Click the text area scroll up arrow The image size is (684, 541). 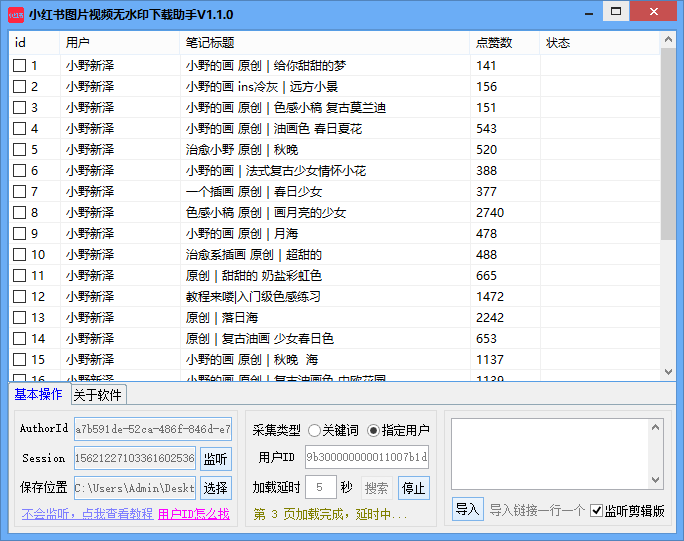click(655, 428)
